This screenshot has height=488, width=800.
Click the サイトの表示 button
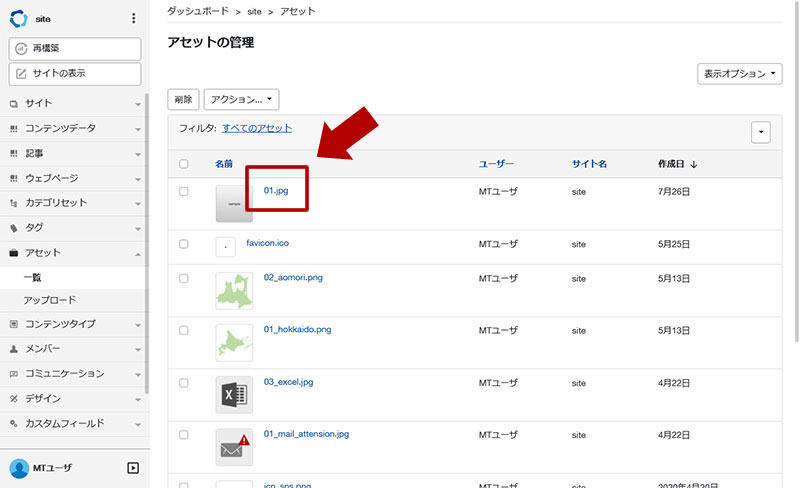pos(75,74)
